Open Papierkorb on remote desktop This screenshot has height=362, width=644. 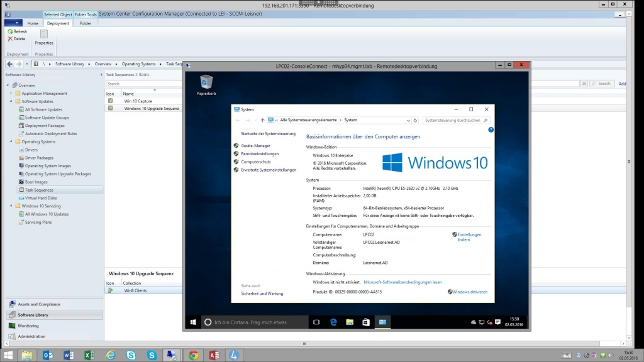206,85
